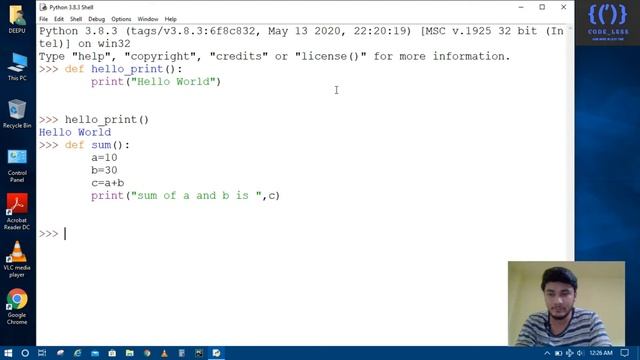
Task: Open Mail app from the taskbar
Action: click(x=95, y=353)
